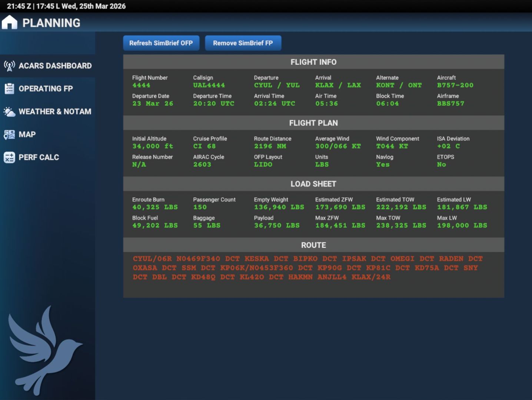Click the Weather & NOTAM cloud icon

point(9,112)
